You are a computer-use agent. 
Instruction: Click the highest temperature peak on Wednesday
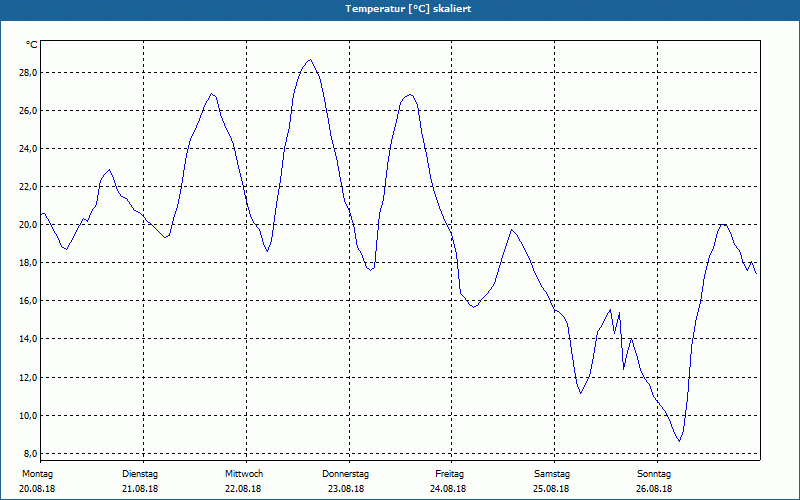310,60
